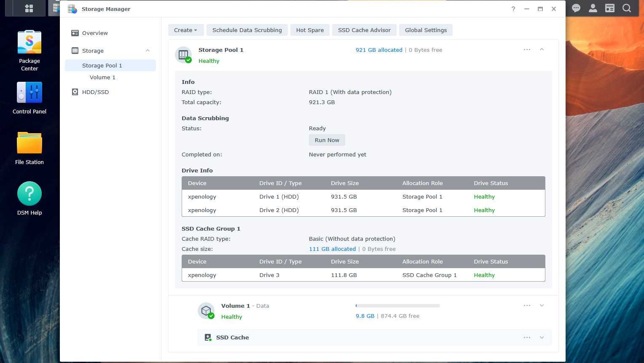This screenshot has height=363, width=644.
Task: Open the DSM search magnifier icon
Action: point(626,8)
